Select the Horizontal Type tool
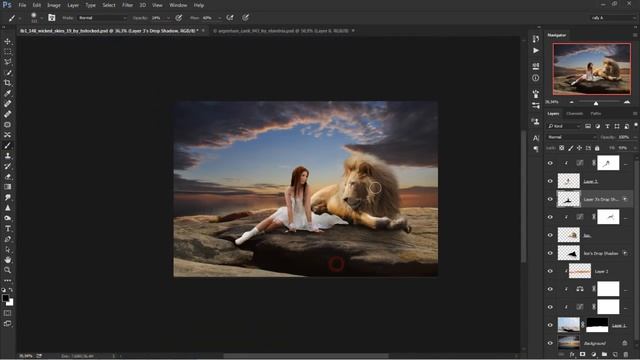The width and height of the screenshot is (640, 360). pyautogui.click(x=7, y=229)
